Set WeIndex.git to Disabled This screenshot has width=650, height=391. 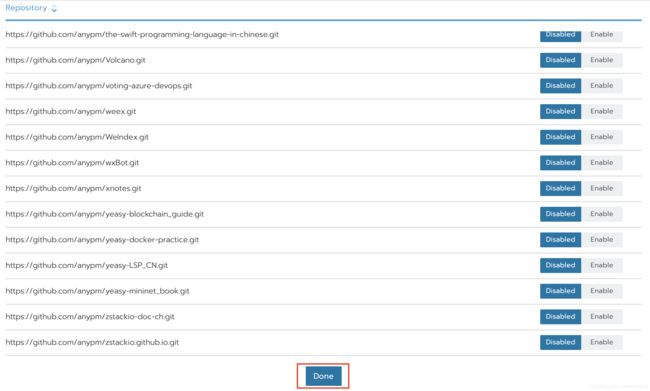(560, 137)
